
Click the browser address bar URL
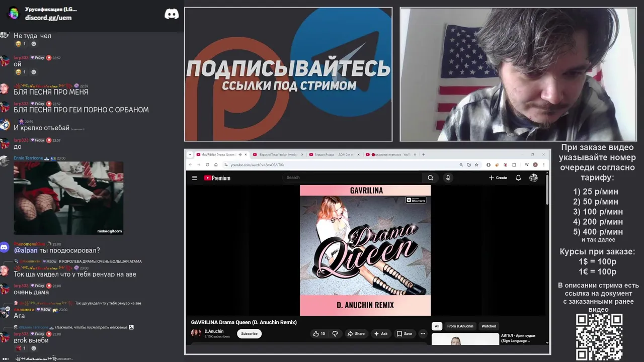[257, 165]
